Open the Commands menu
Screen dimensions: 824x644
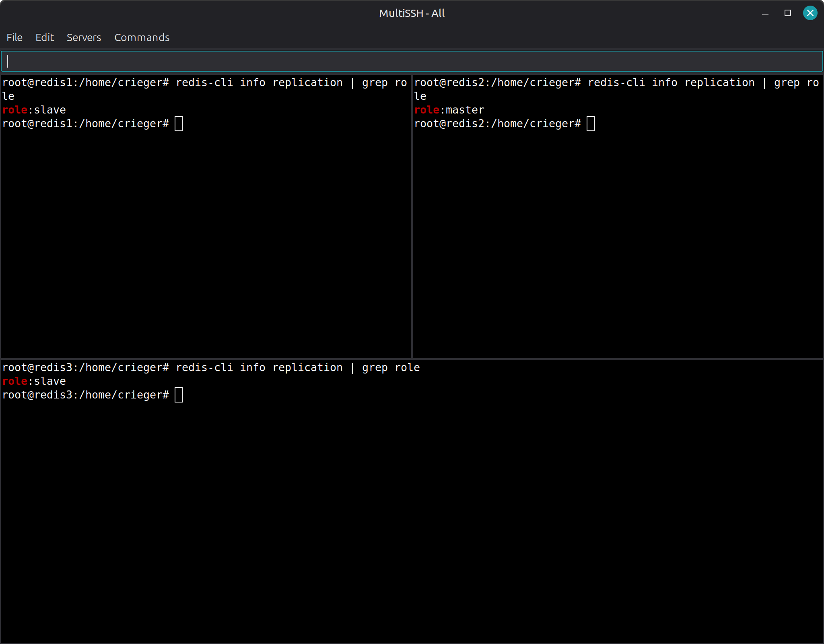click(142, 37)
